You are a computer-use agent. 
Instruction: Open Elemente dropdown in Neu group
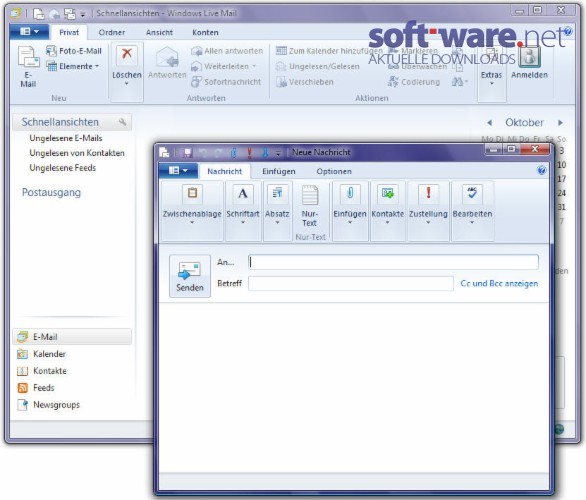coord(73,66)
